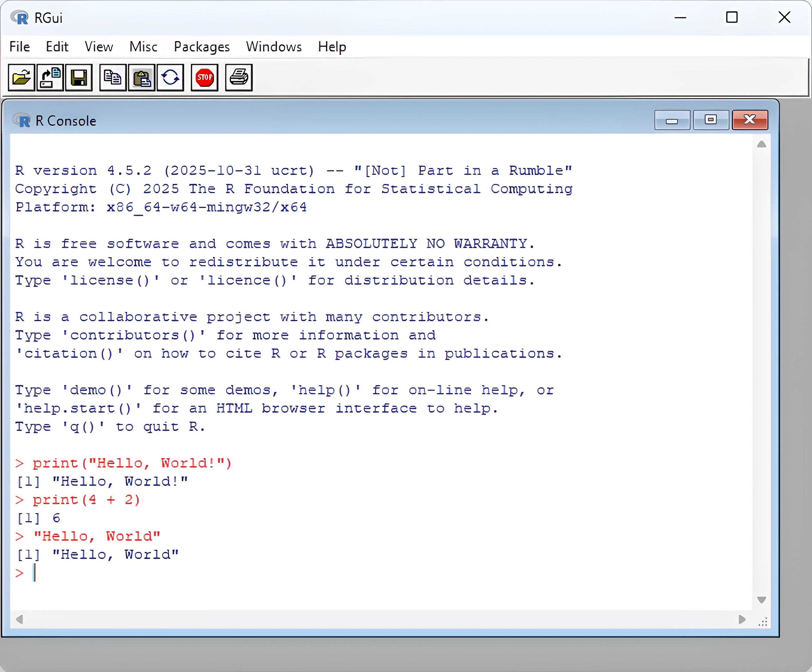Open the Misc menu
Viewport: 812px width, 672px height.
point(143,47)
